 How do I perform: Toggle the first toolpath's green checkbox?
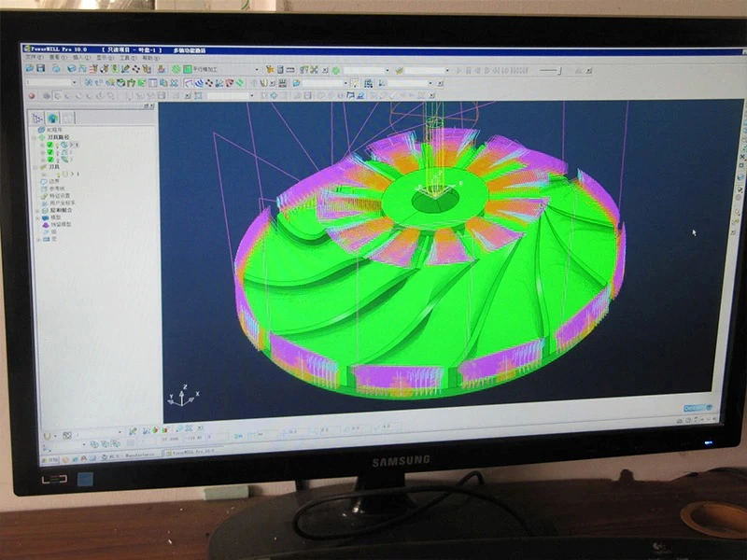[49, 145]
